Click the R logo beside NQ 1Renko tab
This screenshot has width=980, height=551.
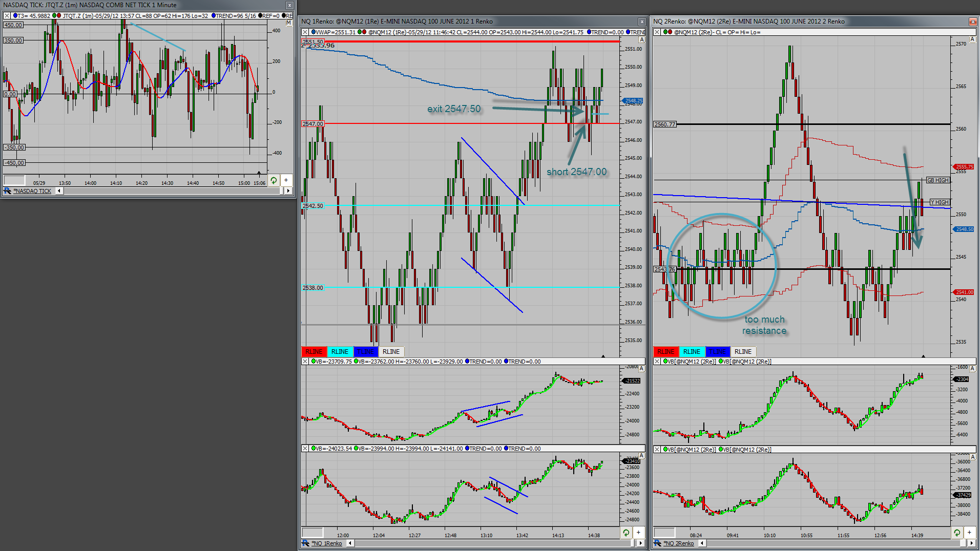306,543
